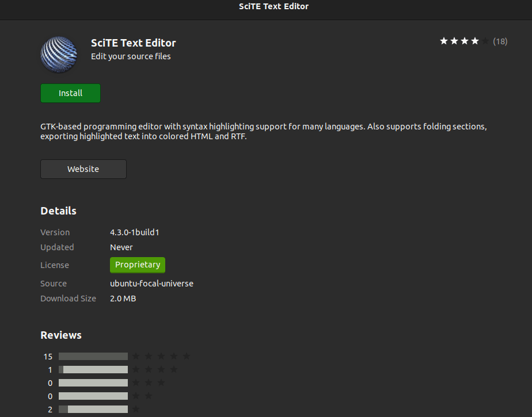532x417 pixels.
Task: Click the review count number 15
Action: pyautogui.click(x=48, y=357)
